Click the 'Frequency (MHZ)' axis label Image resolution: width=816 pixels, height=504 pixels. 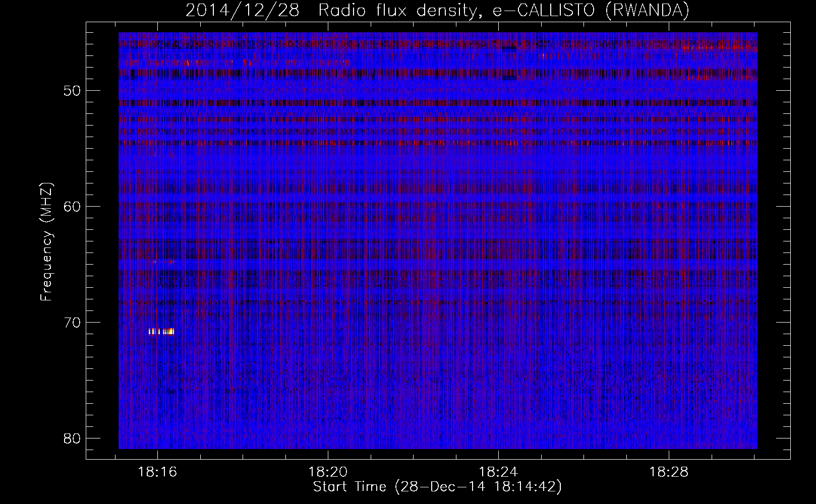coord(46,242)
